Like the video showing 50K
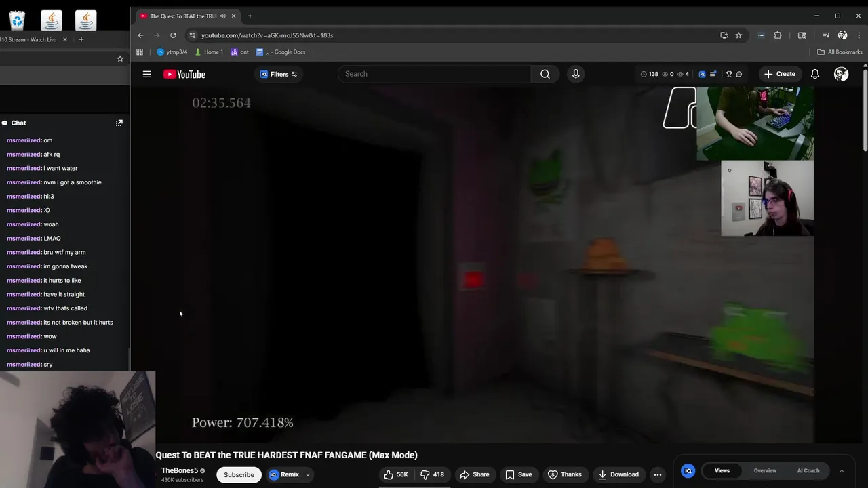This screenshot has height=488, width=868. click(396, 474)
